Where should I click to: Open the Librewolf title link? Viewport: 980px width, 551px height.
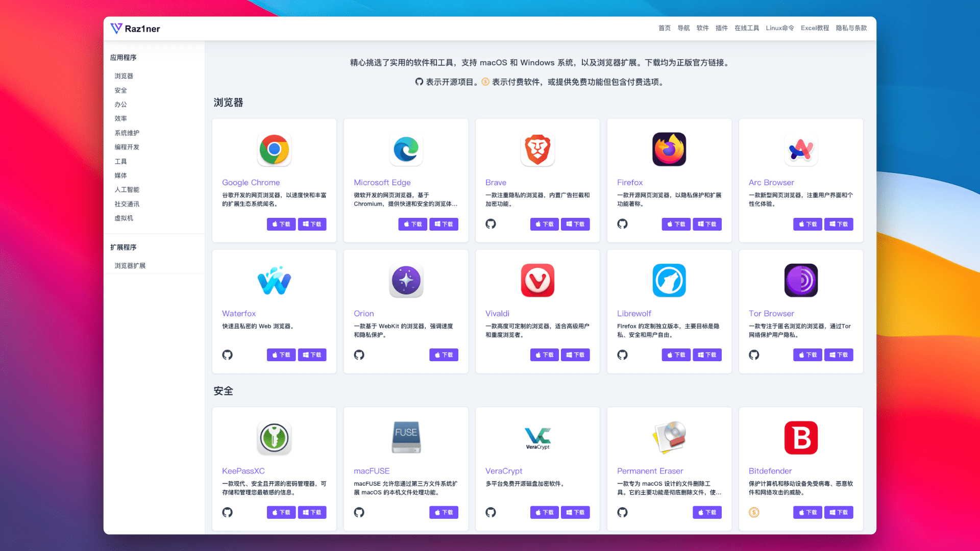click(634, 314)
